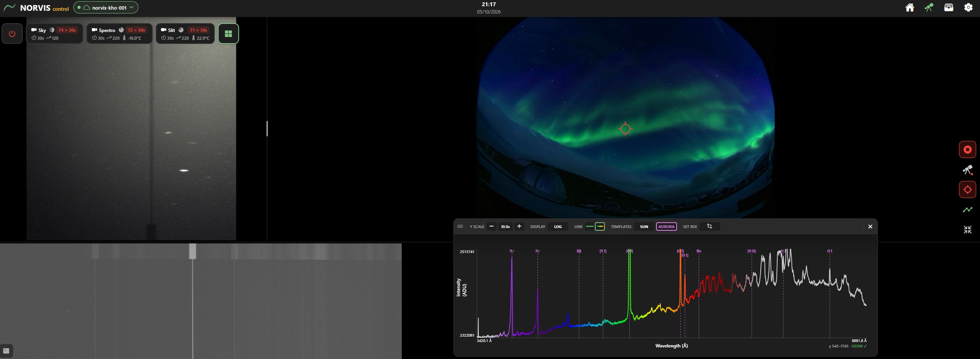The image size is (980, 359).
Task: Click the [N I] line label in the spectrum
Action: [603, 251]
